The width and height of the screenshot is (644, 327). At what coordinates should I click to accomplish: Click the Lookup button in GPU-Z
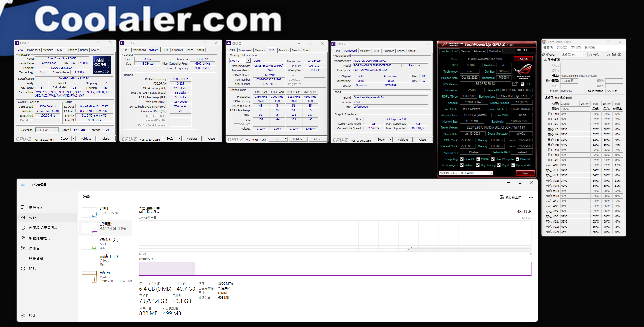pyautogui.click(x=523, y=59)
